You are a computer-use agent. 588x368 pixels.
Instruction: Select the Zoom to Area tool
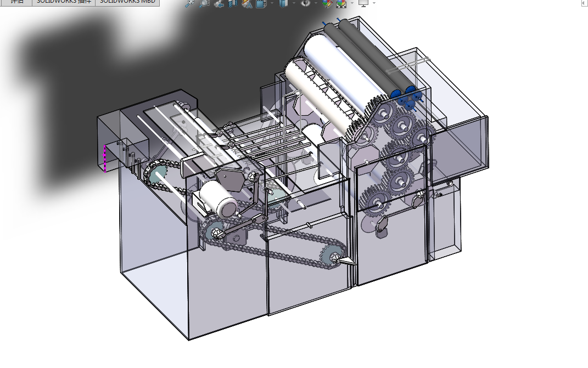pyautogui.click(x=204, y=3)
